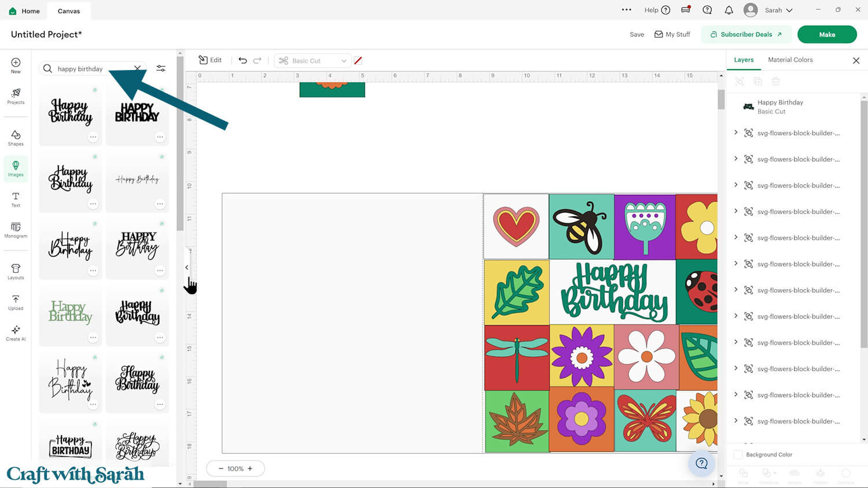The width and height of the screenshot is (868, 488).
Task: Click the happy birthday search field
Action: pyautogui.click(x=93, y=69)
